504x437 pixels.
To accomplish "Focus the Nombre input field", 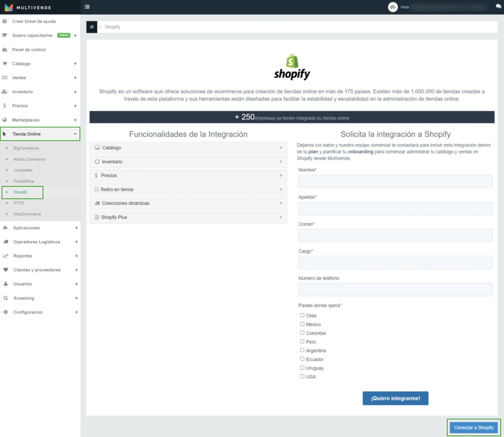I will 395,181.
